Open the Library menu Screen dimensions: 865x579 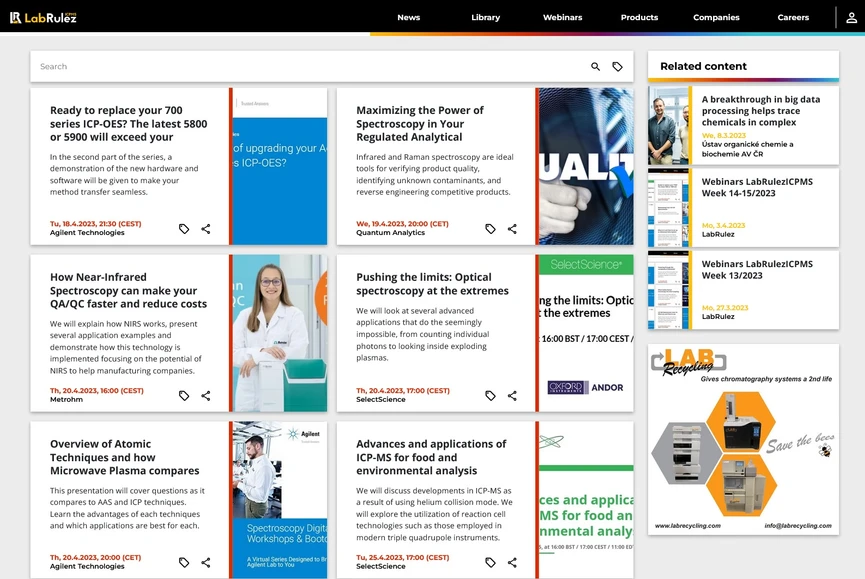point(485,18)
